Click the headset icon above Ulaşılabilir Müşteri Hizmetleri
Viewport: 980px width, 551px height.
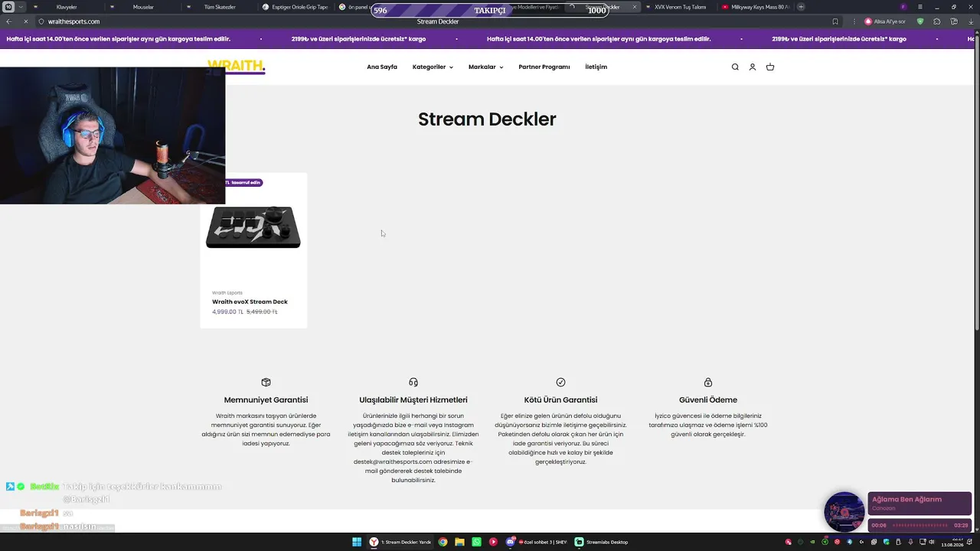413,382
